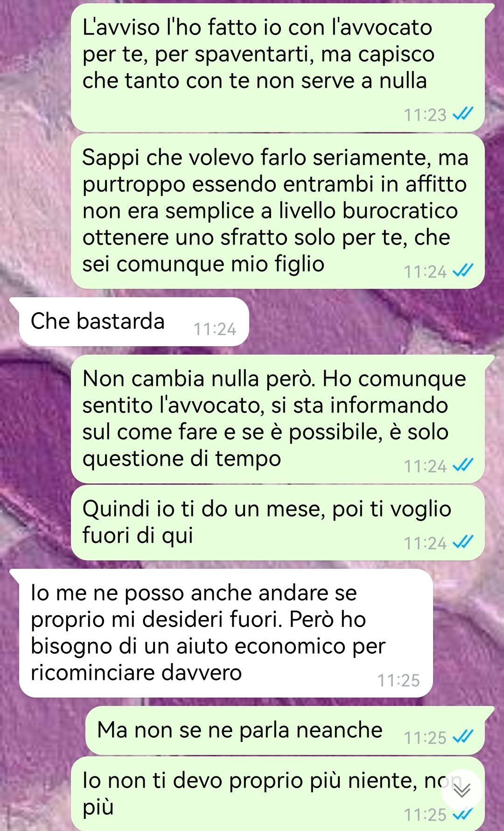
Task: Select message starting 'Sappi che volevo farlo'
Action: (x=278, y=211)
